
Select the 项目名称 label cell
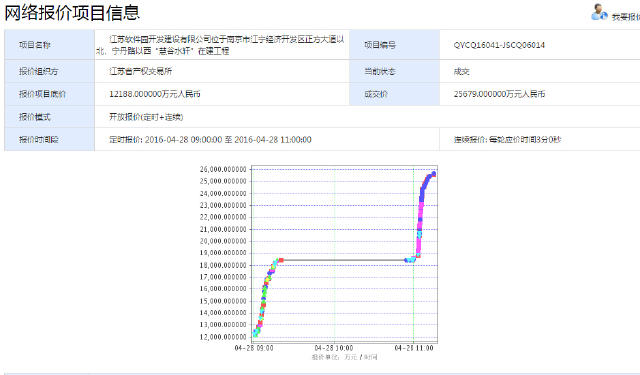pyautogui.click(x=49, y=44)
